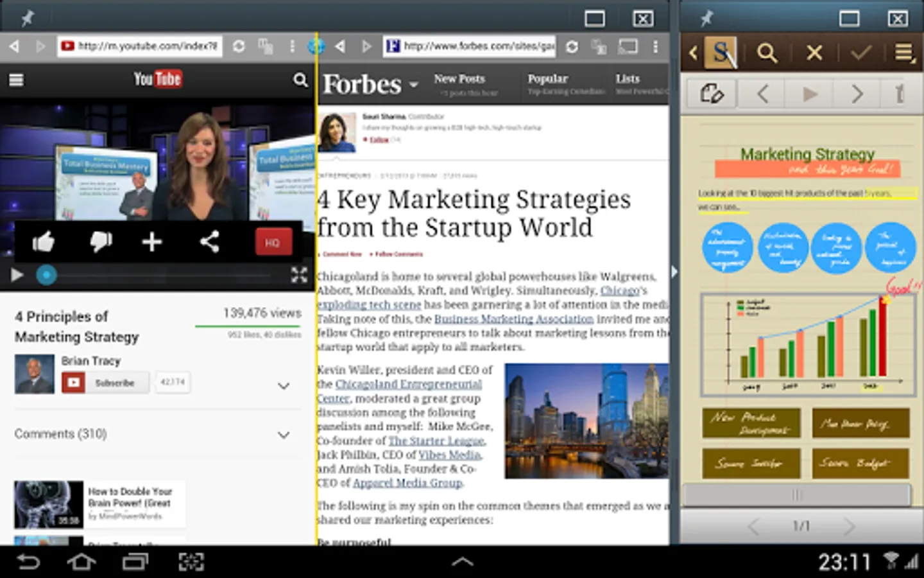924x578 pixels.
Task: Play the YouTube video
Action: pyautogui.click(x=17, y=275)
